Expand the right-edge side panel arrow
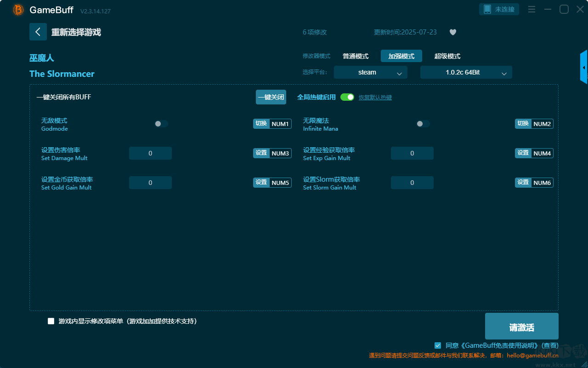Screen dimensions: 588x368 point(584,67)
